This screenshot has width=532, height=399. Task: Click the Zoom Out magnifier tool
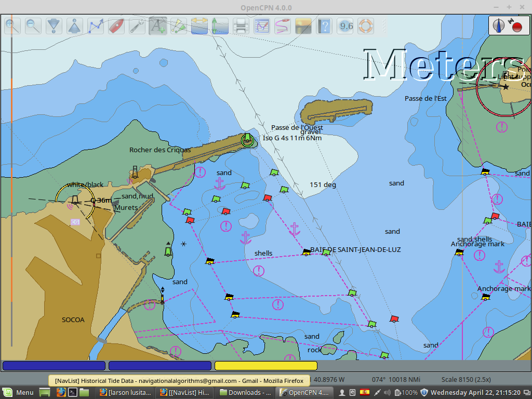click(x=33, y=25)
